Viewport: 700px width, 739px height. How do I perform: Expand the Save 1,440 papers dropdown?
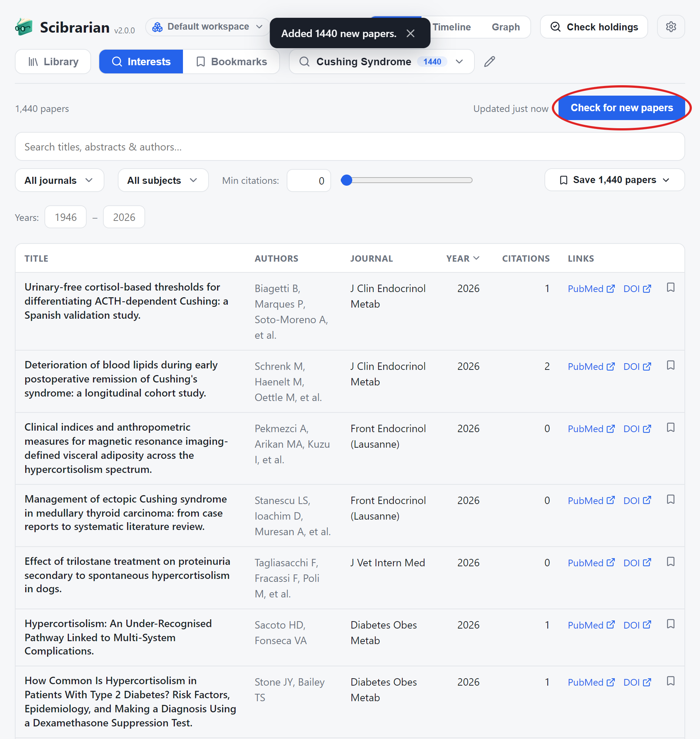[614, 180]
